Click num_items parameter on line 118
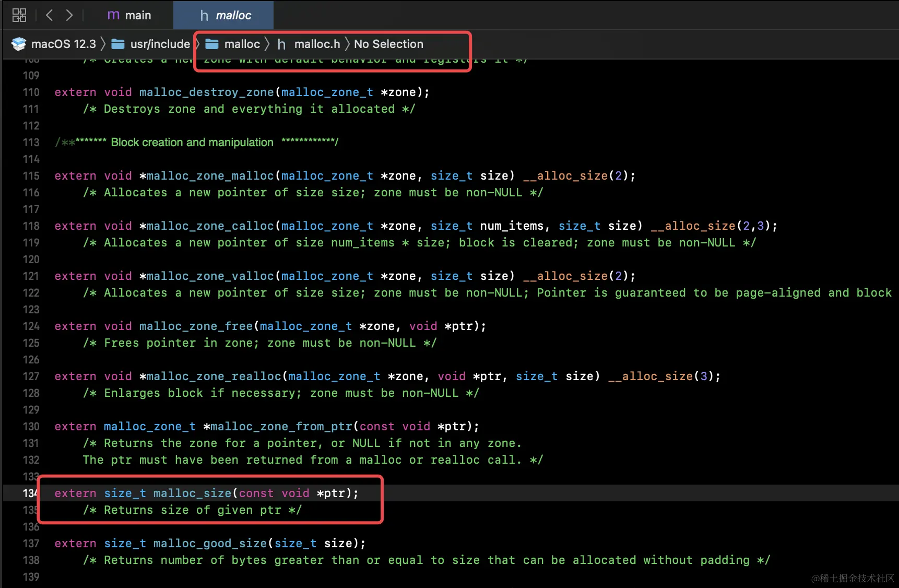Viewport: 899px width, 588px height. click(x=512, y=226)
